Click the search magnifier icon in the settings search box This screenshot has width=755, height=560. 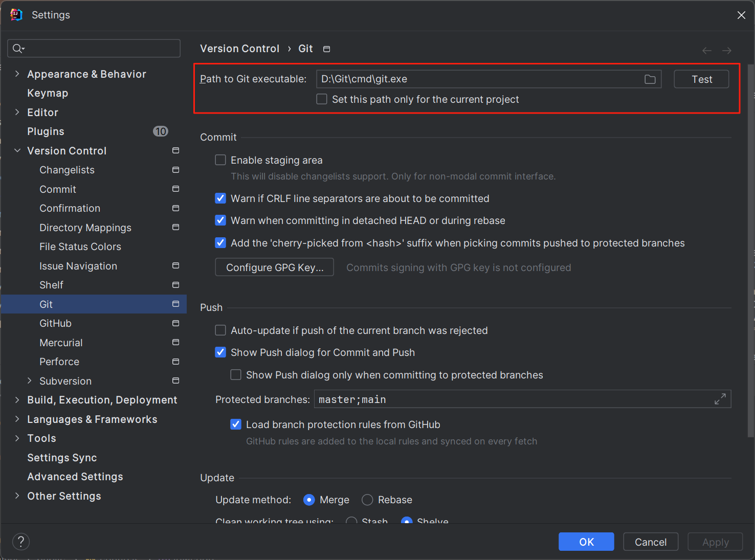click(x=18, y=49)
